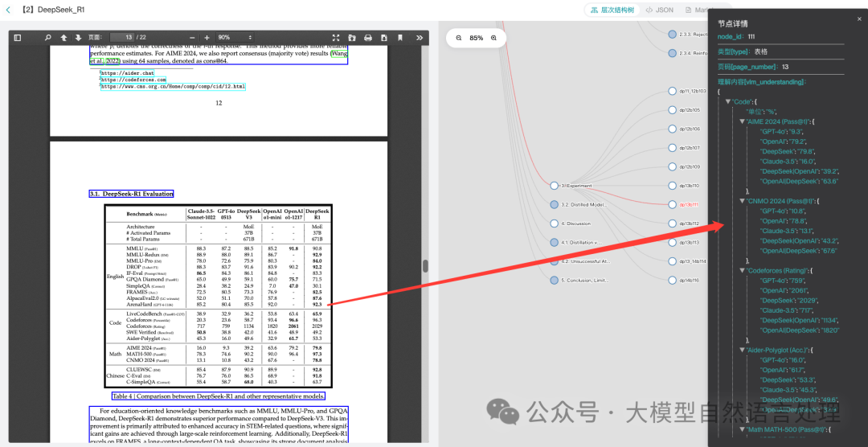Viewport: 868px width, 447px height.
Task: Select the dp13b110 leaf node
Action: [x=673, y=186]
